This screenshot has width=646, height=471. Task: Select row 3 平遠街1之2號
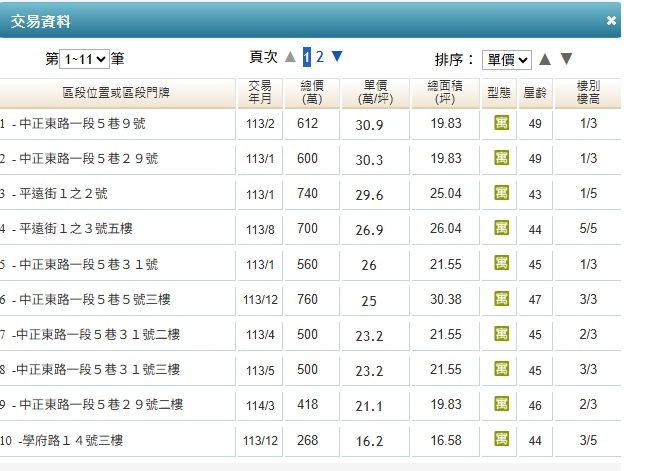310,194
